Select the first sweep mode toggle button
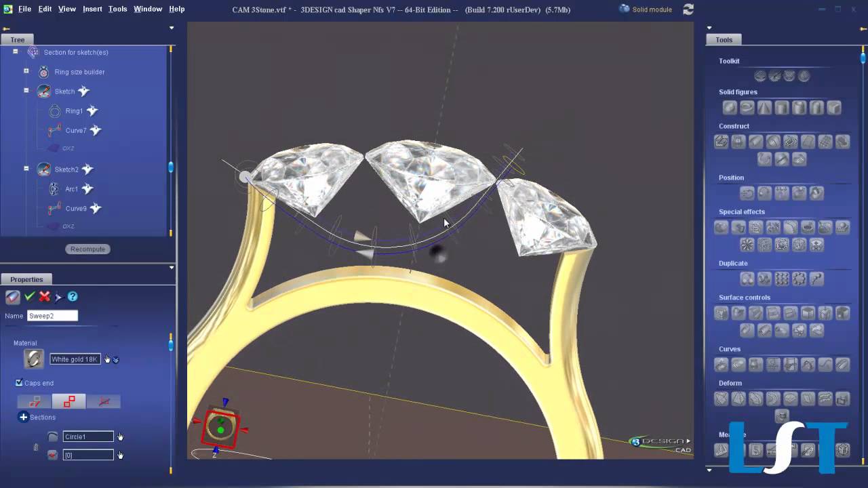This screenshot has width=868, height=488. pos(35,401)
